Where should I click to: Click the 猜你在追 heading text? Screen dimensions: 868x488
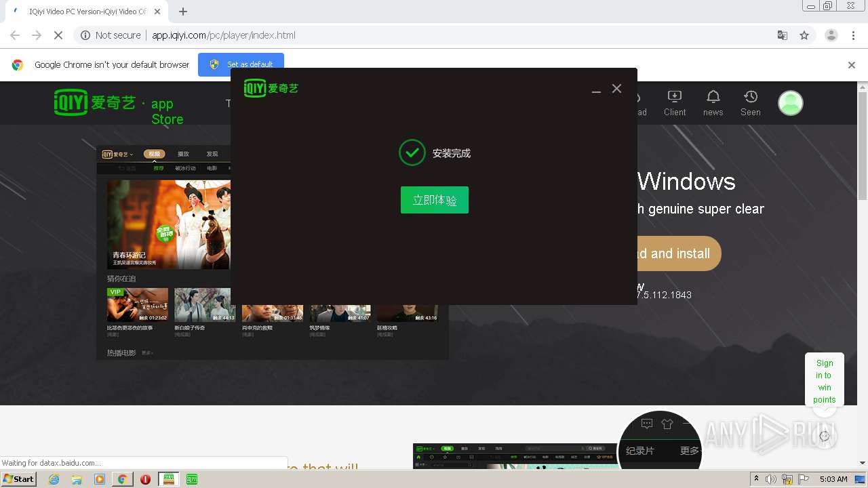click(121, 279)
